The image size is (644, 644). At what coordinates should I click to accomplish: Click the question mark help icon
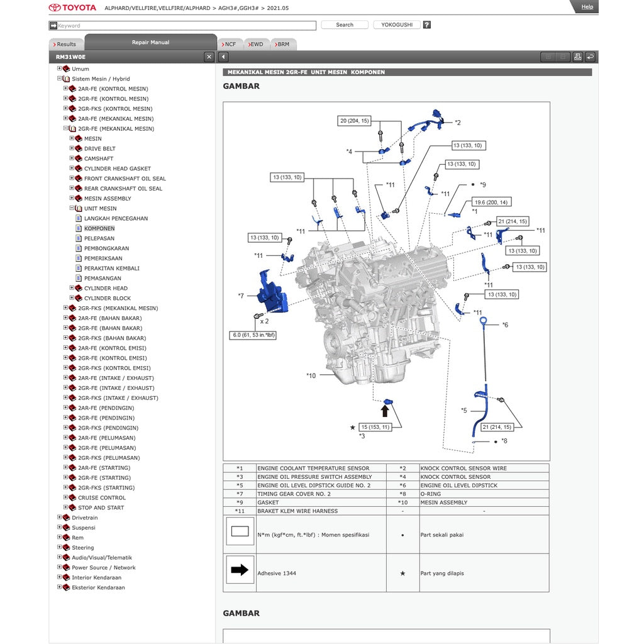coord(427,25)
